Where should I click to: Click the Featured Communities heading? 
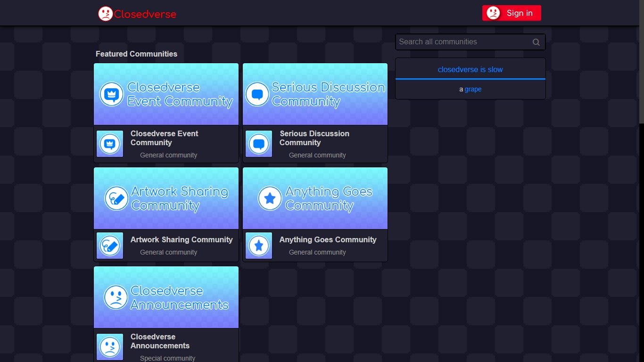(136, 54)
